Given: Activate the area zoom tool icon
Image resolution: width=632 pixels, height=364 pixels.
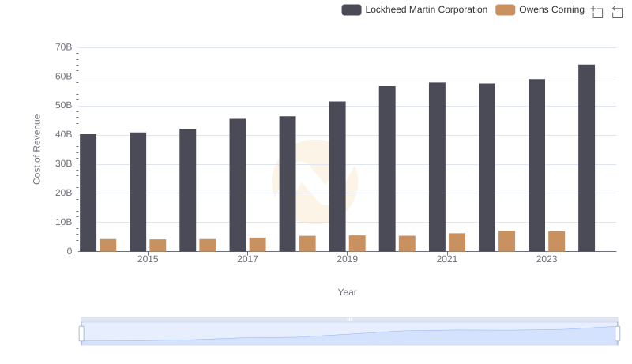Looking at the screenshot, I should [597, 11].
